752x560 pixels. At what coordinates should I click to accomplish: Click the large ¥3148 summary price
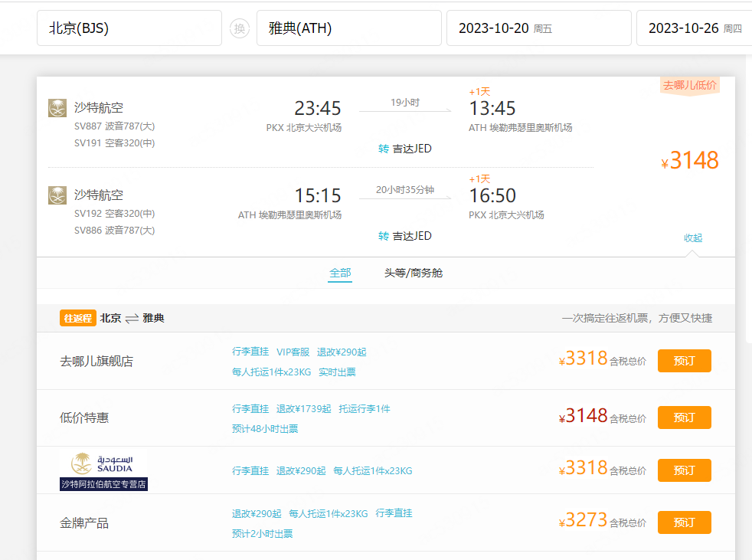(690, 160)
